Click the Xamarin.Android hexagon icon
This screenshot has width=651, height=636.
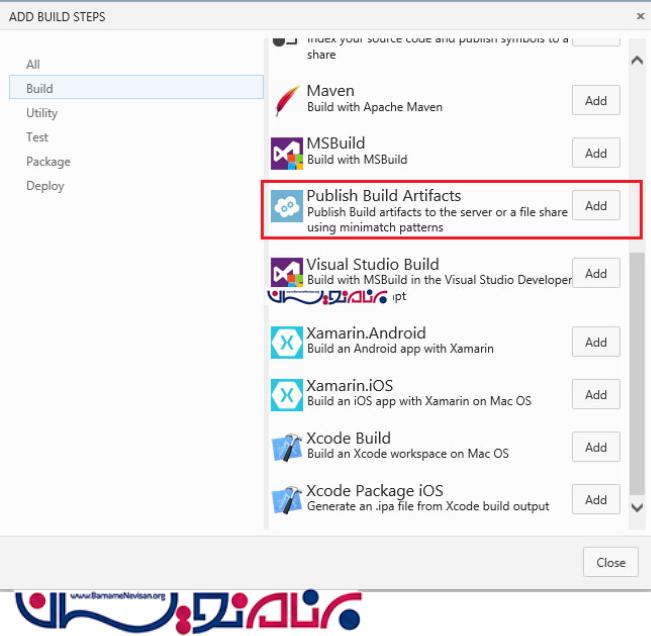pyautogui.click(x=287, y=342)
